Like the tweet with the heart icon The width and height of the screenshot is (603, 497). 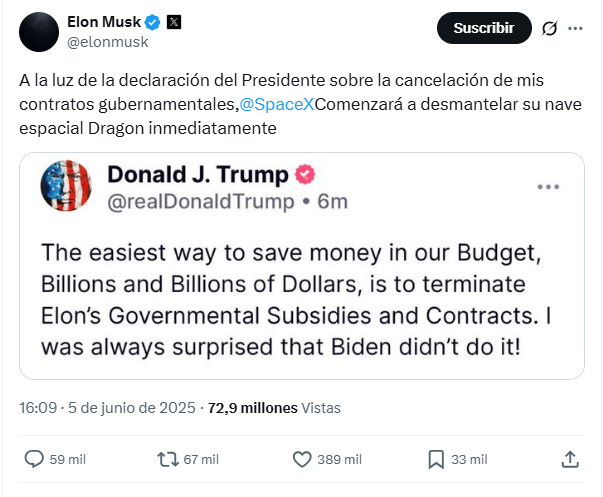click(302, 459)
